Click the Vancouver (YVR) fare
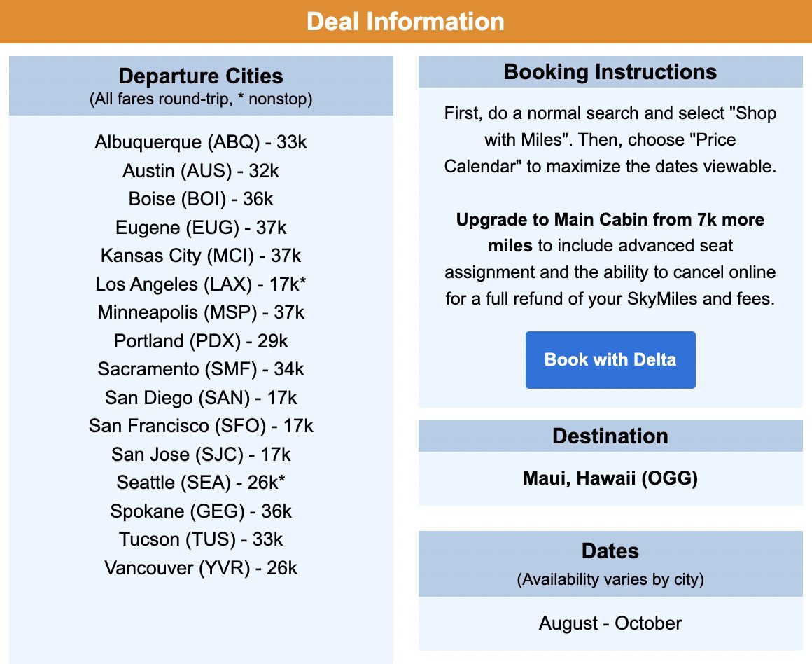Viewport: 812px width, 664px height. point(201,568)
